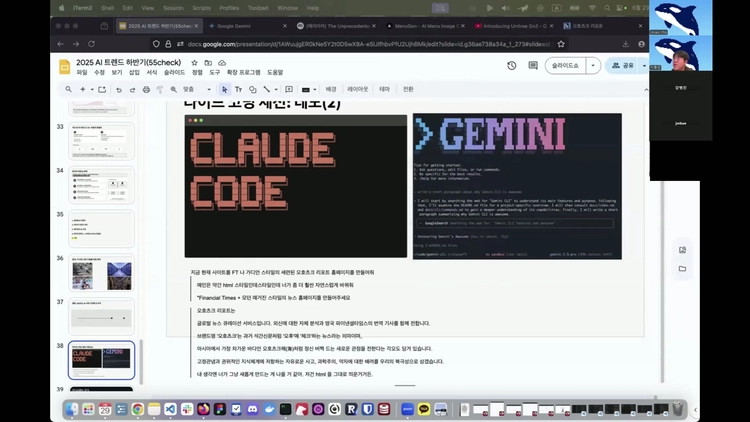Open the 보기 view menu
This screenshot has height=422, width=750.
coord(117,72)
